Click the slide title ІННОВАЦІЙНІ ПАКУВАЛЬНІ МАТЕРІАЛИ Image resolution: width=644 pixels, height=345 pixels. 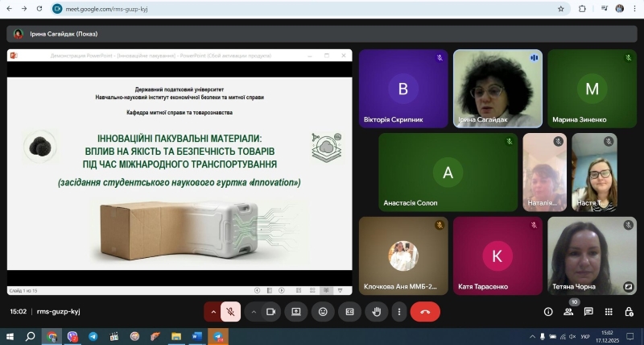point(180,138)
